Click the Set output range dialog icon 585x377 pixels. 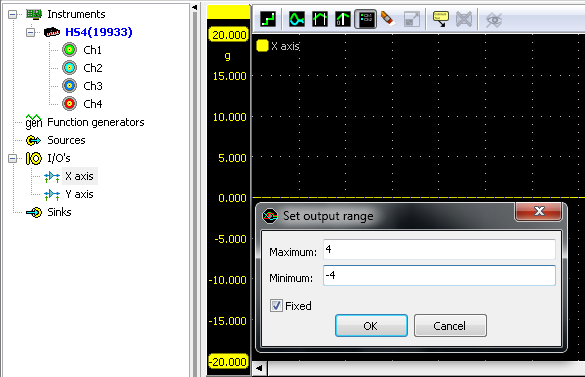coord(270,216)
